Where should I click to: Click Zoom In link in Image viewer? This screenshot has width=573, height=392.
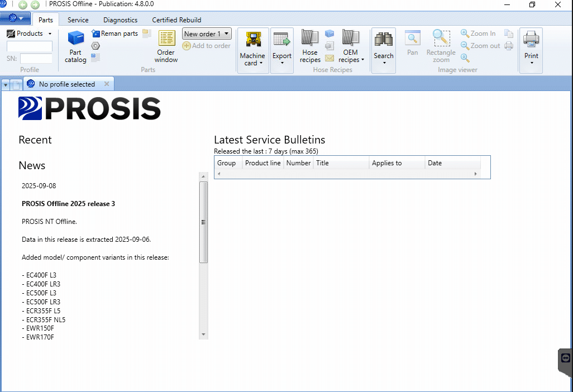(478, 33)
